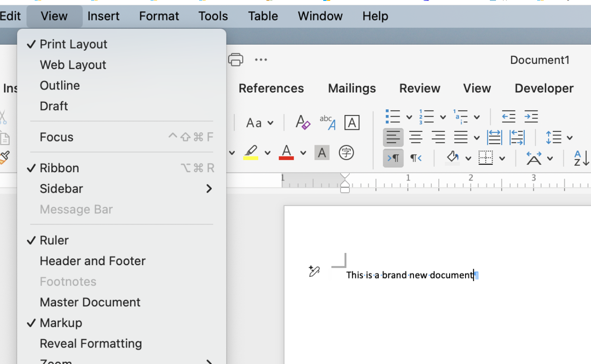Open the Bullets dropdown arrow
Viewport: 591px width, 364px height.
[409, 117]
